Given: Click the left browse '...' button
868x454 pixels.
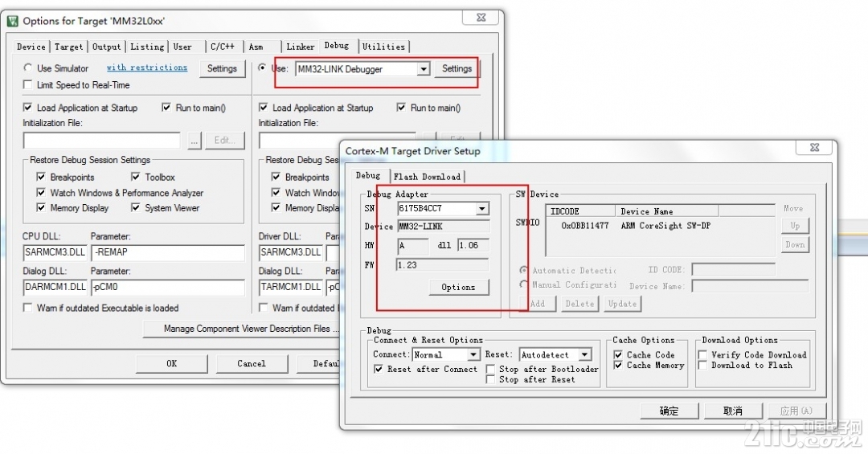Looking at the screenshot, I should click(x=194, y=141).
